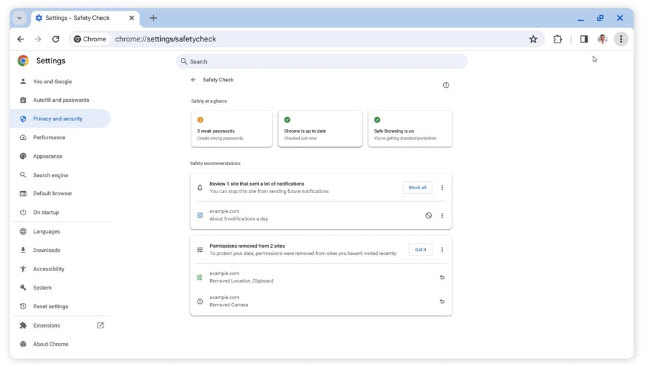This screenshot has height=365, width=650.
Task: Open a new tab with plus button
Action: [153, 18]
